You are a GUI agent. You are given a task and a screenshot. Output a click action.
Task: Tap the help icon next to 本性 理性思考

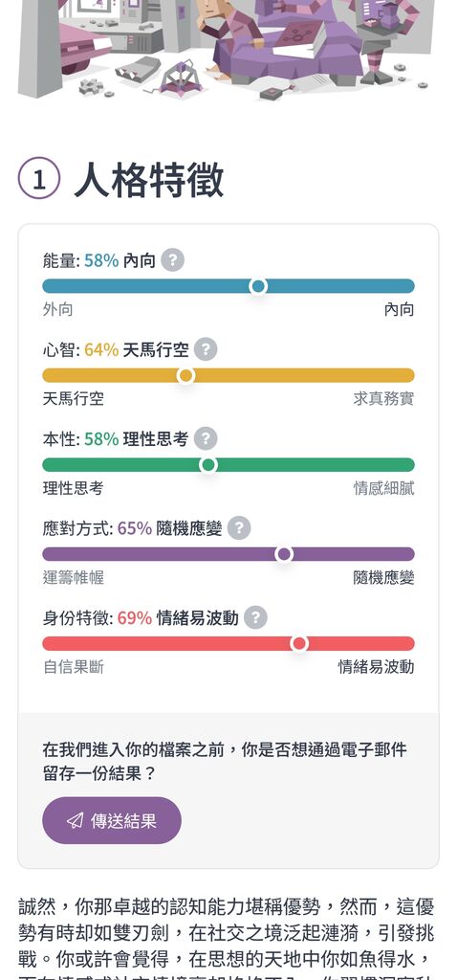pyautogui.click(x=206, y=438)
